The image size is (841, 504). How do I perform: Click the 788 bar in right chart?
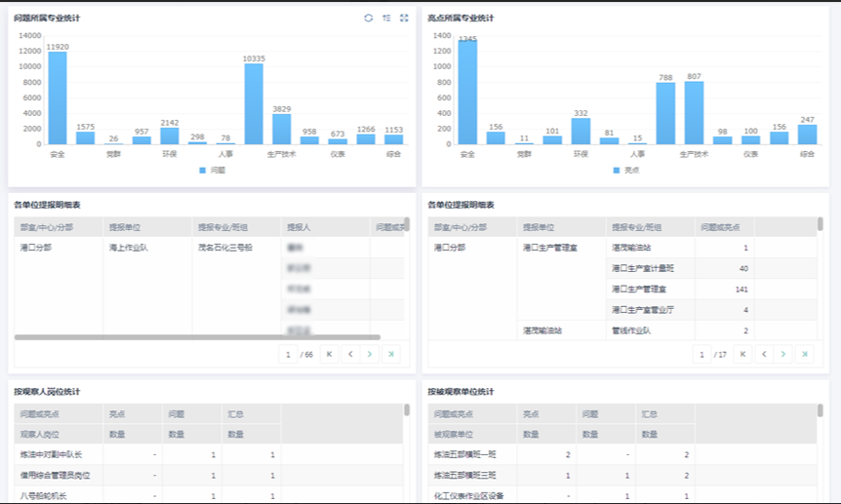pos(665,114)
